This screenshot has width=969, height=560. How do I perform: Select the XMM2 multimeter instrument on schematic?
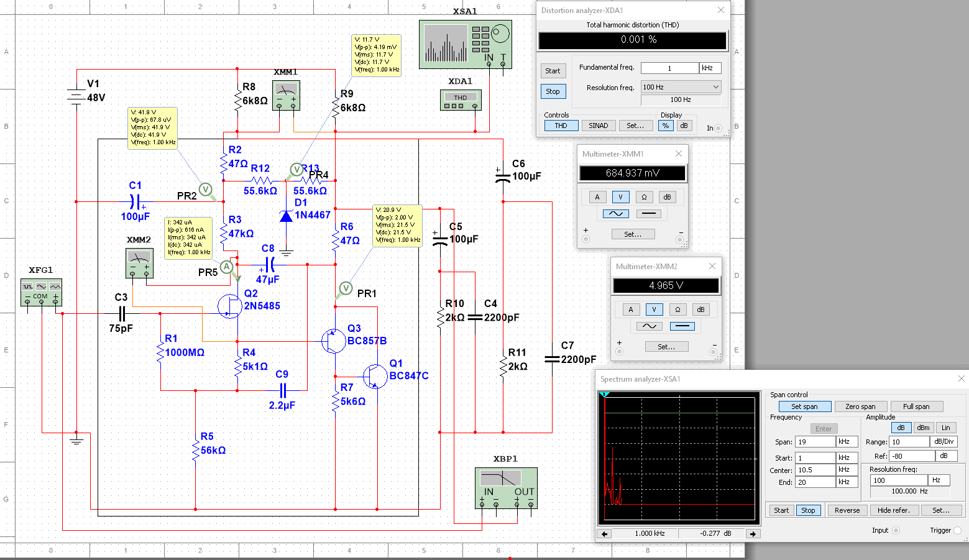tap(139, 264)
